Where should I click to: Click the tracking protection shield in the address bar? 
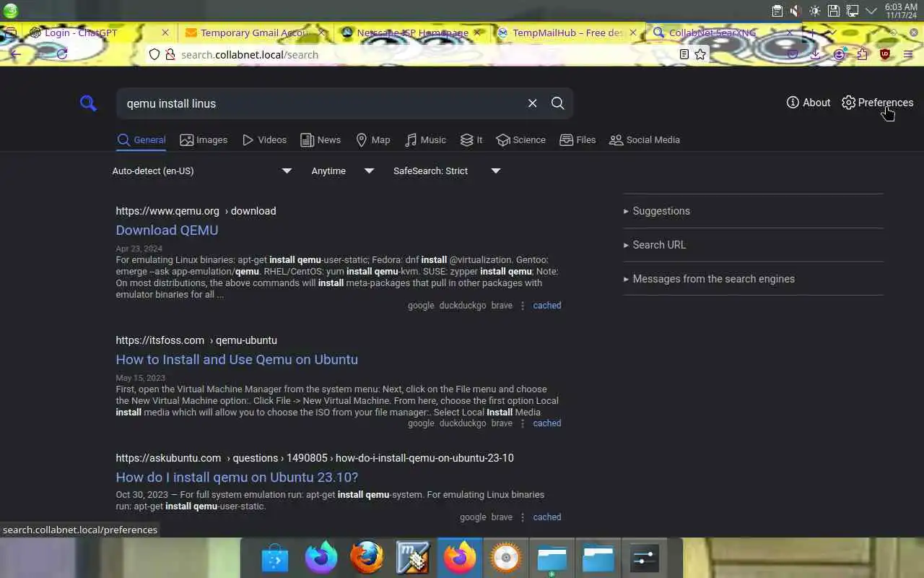(x=154, y=54)
